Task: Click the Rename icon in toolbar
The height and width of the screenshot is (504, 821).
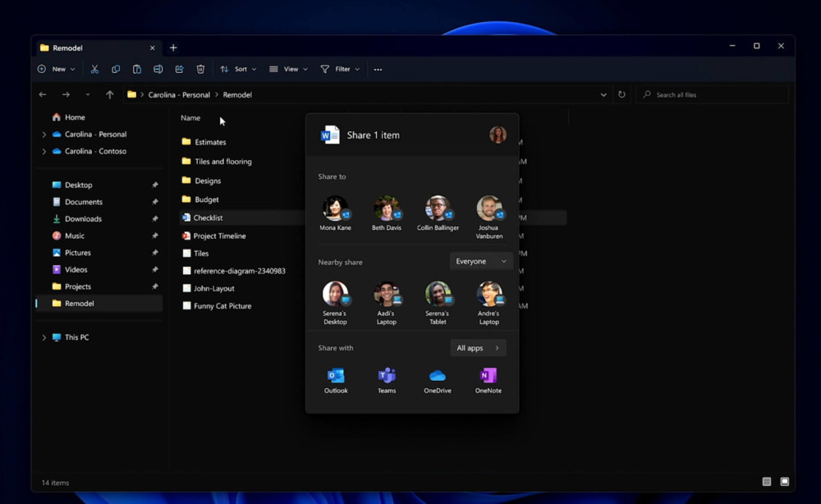Action: coord(158,70)
